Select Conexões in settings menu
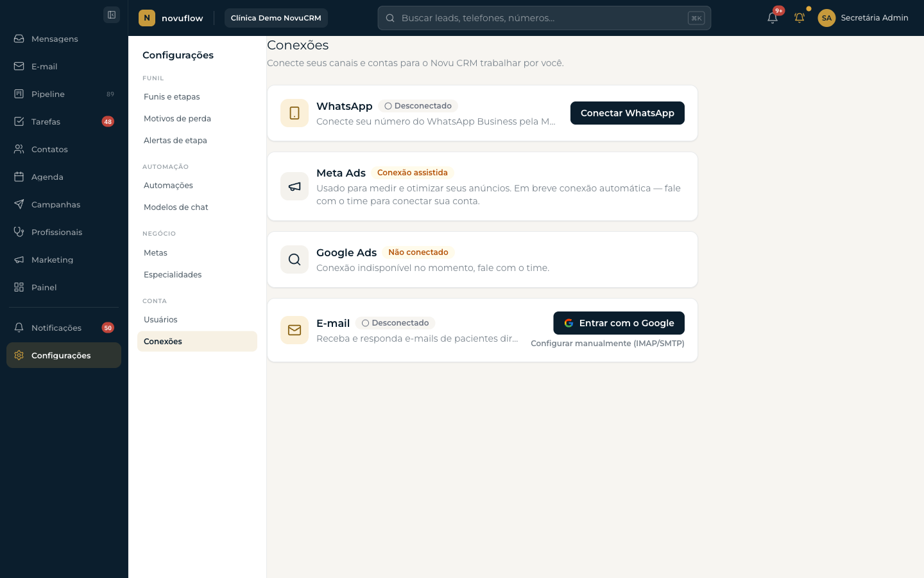The image size is (924, 578). point(197,342)
